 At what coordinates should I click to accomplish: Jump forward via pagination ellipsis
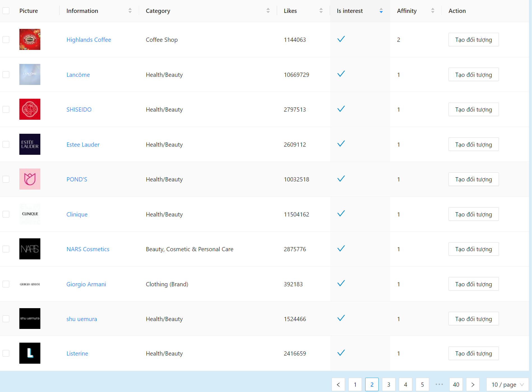point(439,384)
